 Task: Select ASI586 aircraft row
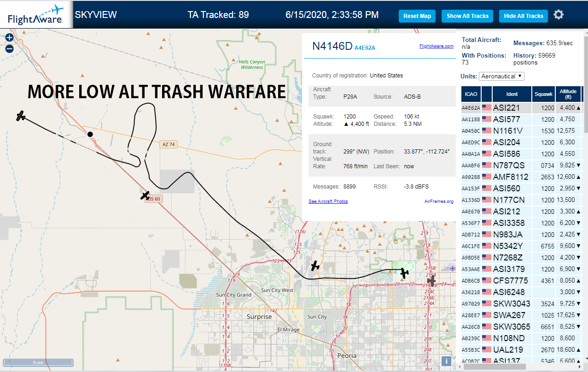coord(521,154)
